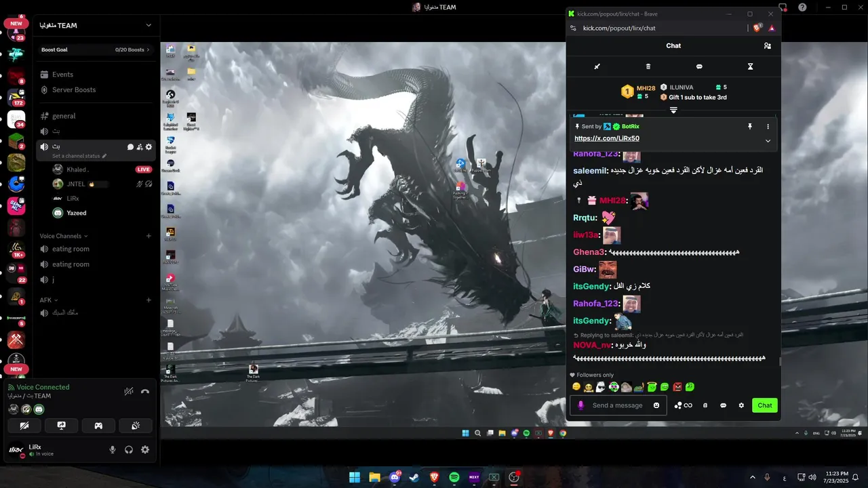
Task: Invite people to the active voice channel
Action: [140, 146]
